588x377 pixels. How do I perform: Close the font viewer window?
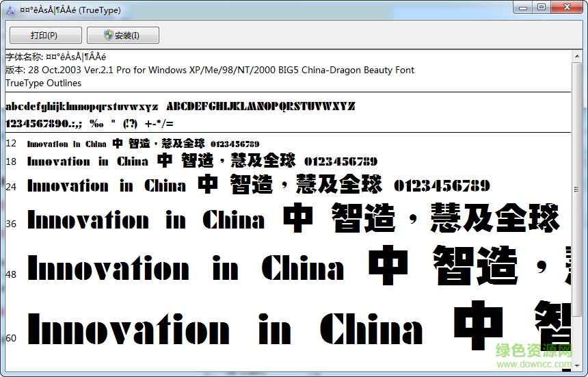(x=567, y=7)
